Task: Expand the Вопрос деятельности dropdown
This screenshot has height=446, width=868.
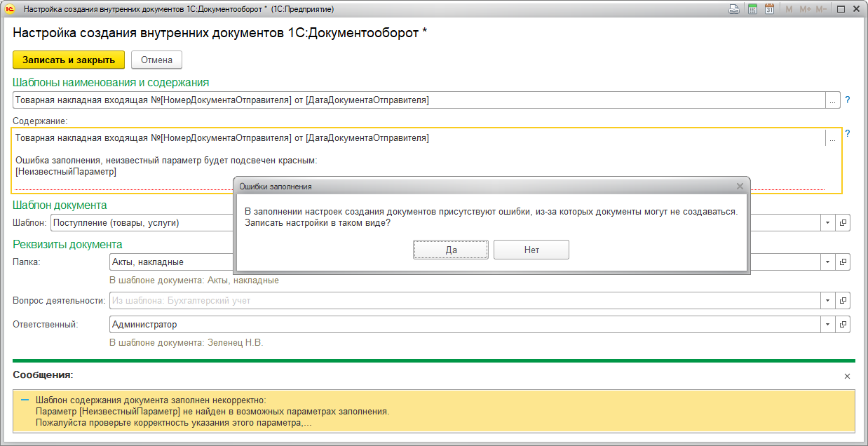Action: click(827, 300)
